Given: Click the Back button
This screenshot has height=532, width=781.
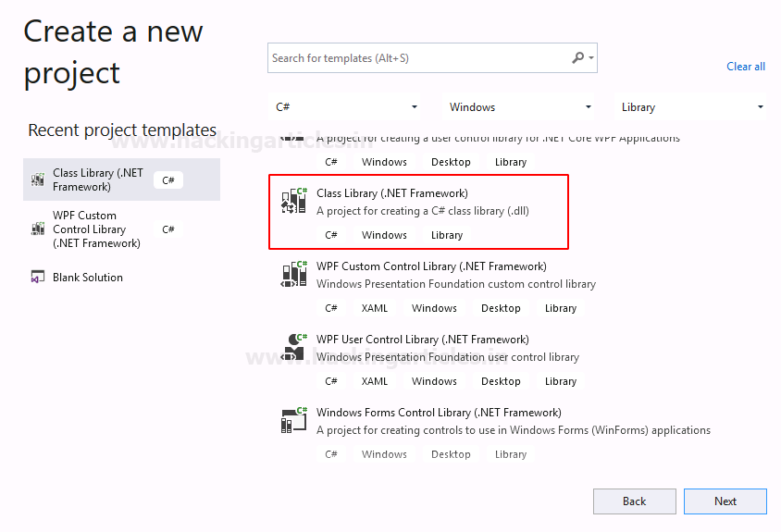Looking at the screenshot, I should coord(635,501).
